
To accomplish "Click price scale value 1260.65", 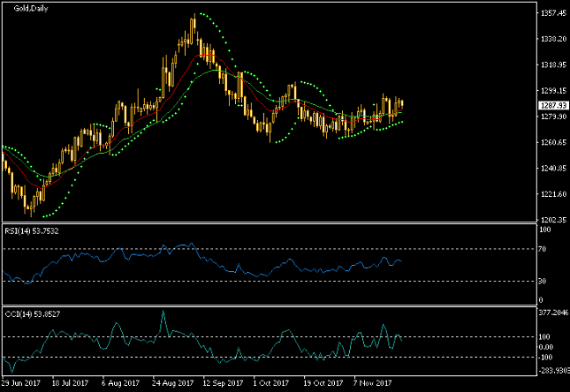I will pyautogui.click(x=553, y=142).
